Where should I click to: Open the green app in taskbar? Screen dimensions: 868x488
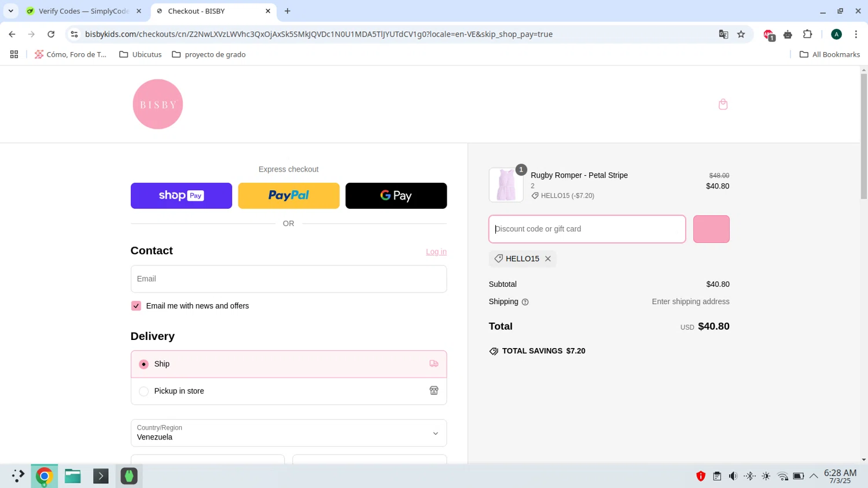click(129, 476)
